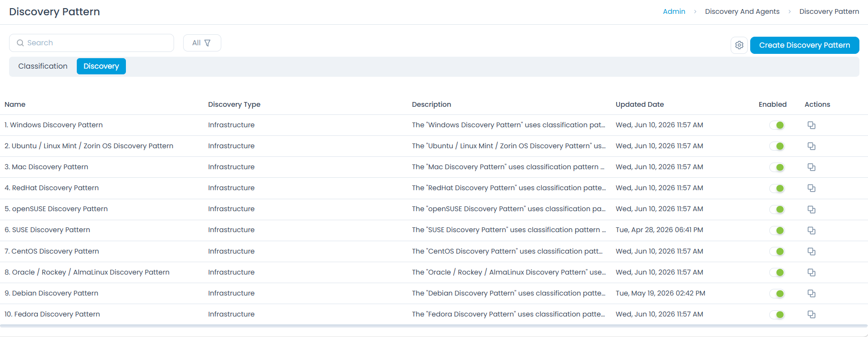This screenshot has width=868, height=337.
Task: Go to Admin breadcrumb link
Action: coord(674,11)
